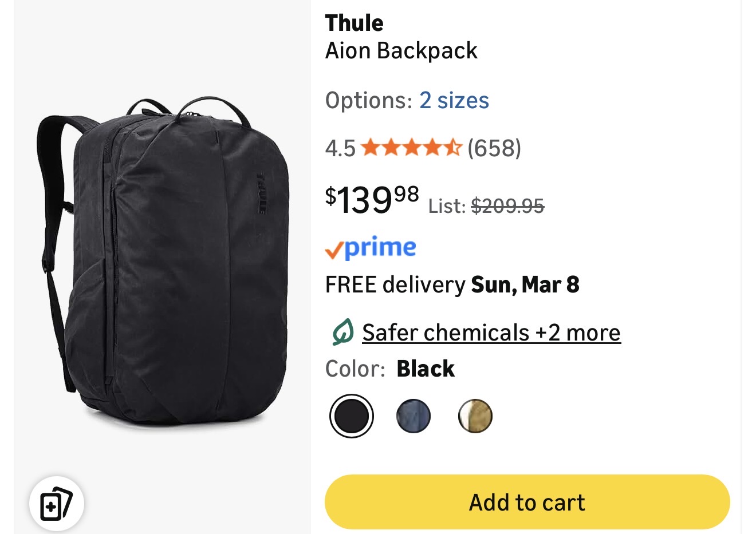Open 'Safer chemicals +2 more' link

491,333
